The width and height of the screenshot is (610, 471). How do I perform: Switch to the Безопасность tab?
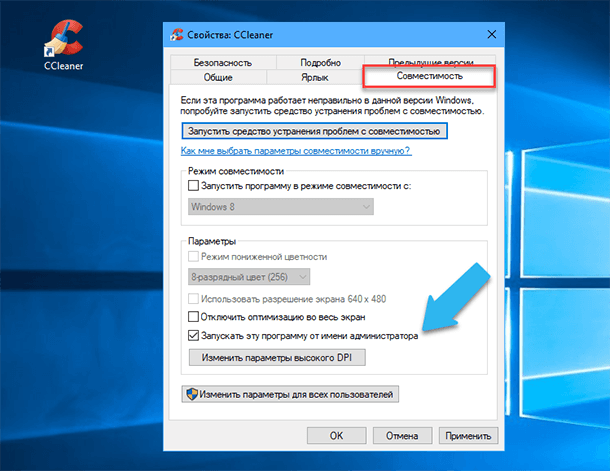(x=223, y=63)
